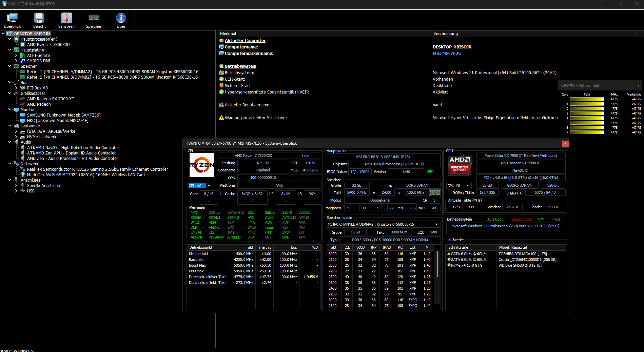Click the NVMe-Laufwerke drive icon
This screenshot has height=352, width=644.
pyautogui.click(x=23, y=137)
